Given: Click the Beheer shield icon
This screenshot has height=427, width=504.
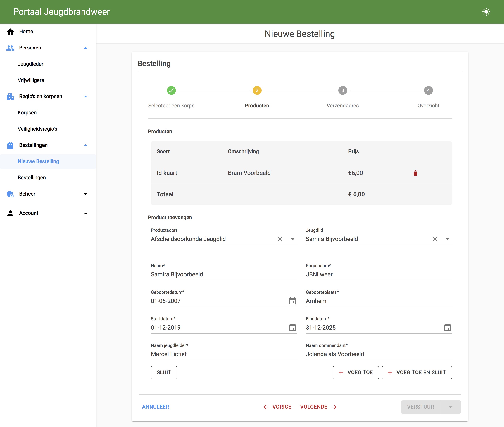Looking at the screenshot, I should [x=10, y=194].
